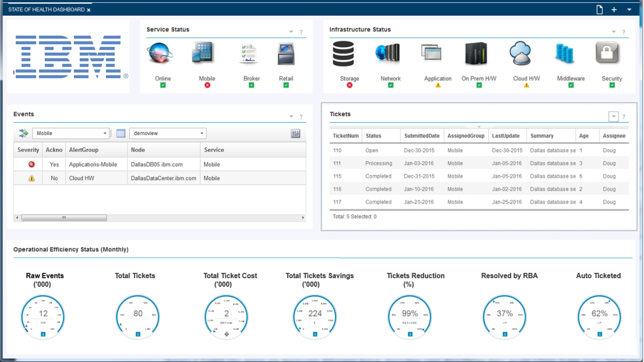Click the new page plus button in title bar

point(613,9)
